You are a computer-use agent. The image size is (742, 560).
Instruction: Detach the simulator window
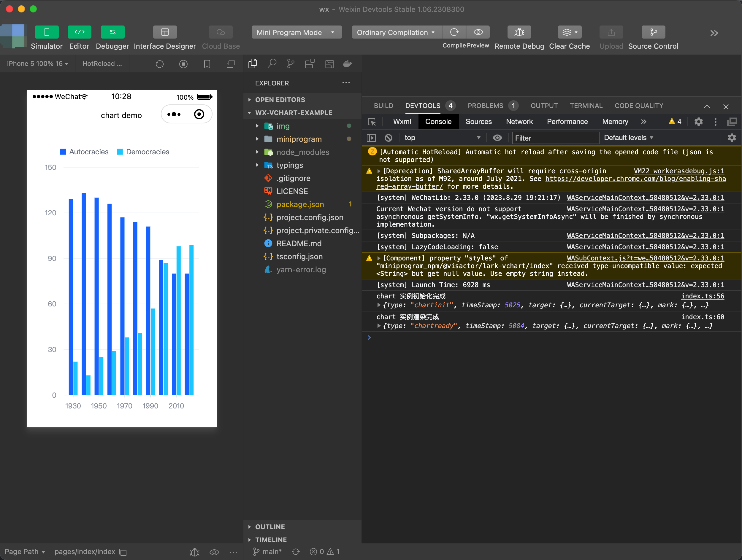[x=231, y=64]
